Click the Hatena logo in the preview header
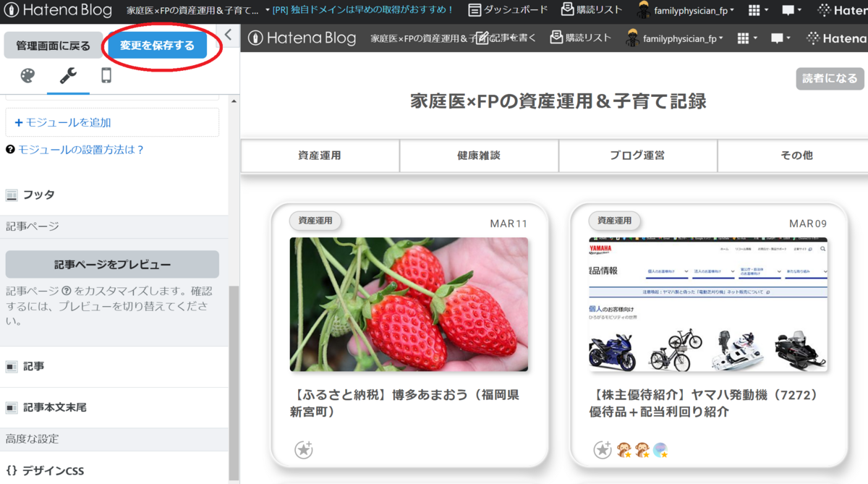The width and height of the screenshot is (868, 484). (x=836, y=38)
